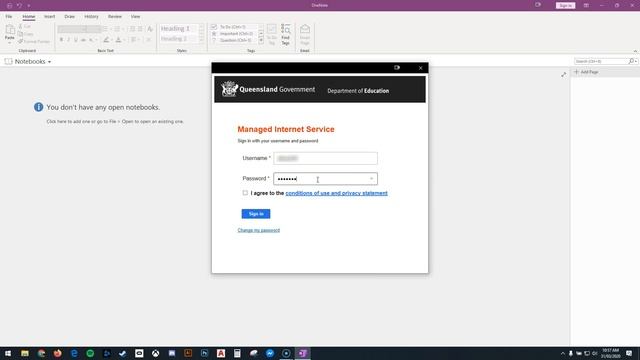640x360 pixels.
Task: Click the Paste clipboard icon
Action: click(10, 30)
